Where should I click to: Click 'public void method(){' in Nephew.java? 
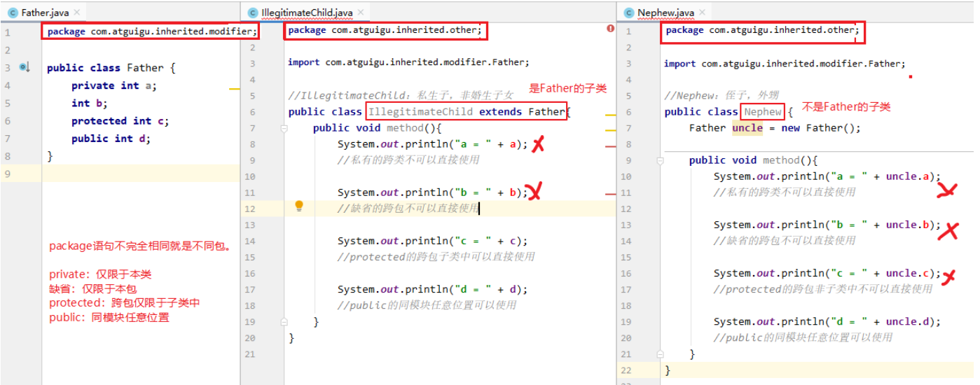[754, 160]
